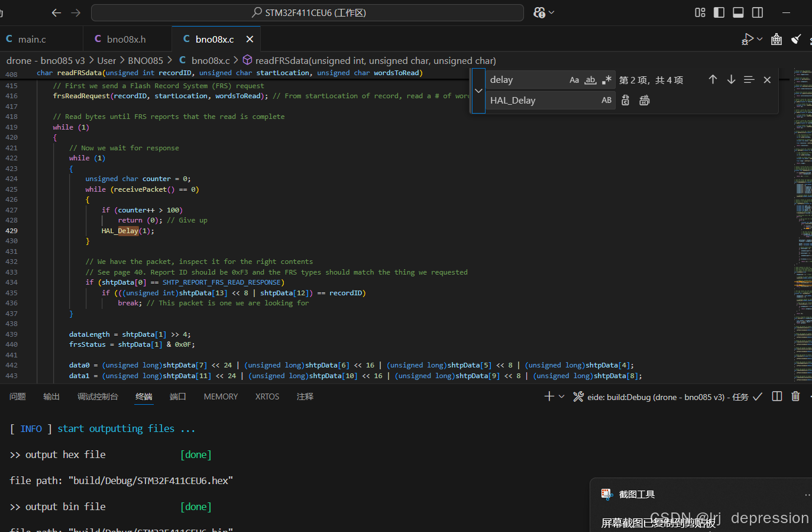Click the Replace All icon
Screen dimensions: 812x532
point(644,101)
